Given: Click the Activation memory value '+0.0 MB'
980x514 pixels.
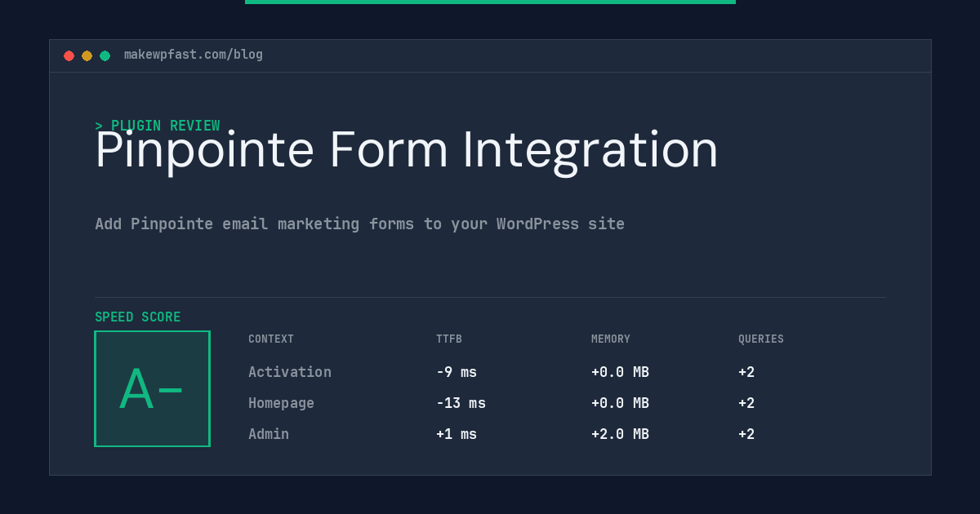Looking at the screenshot, I should (x=620, y=372).
